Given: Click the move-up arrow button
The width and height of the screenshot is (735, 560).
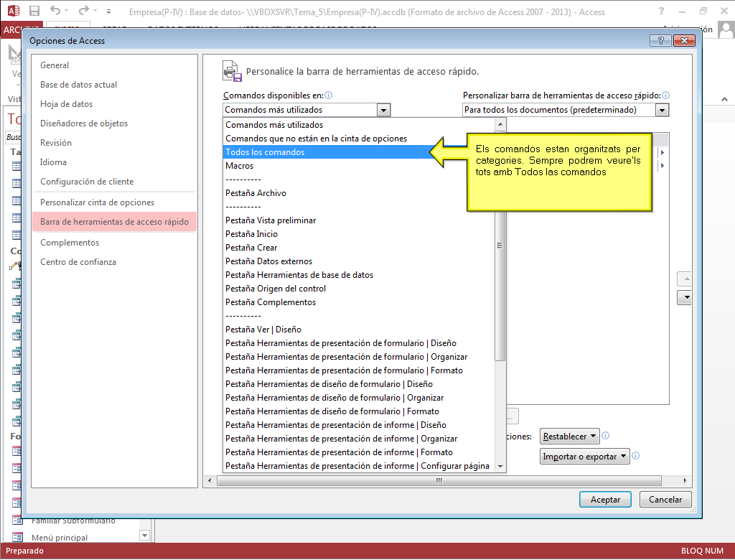Looking at the screenshot, I should pos(685,279).
